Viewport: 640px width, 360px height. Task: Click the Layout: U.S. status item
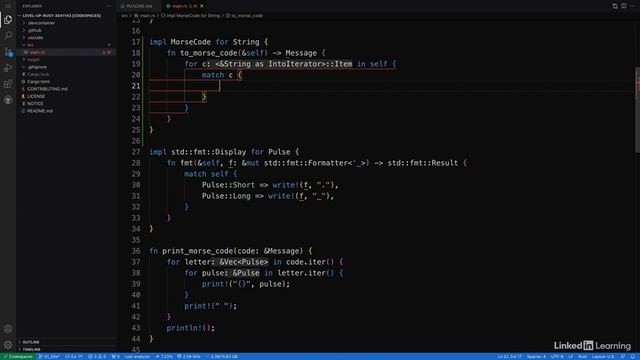pyautogui.click(x=603, y=357)
